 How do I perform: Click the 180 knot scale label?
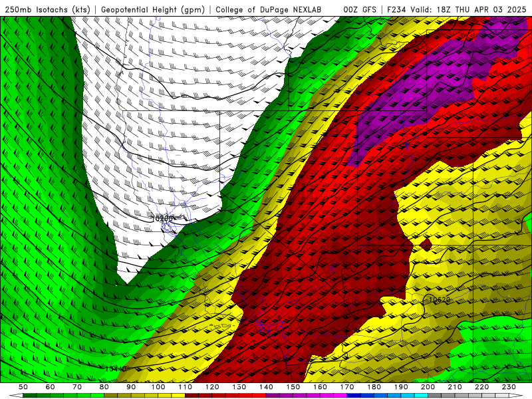pos(374,387)
